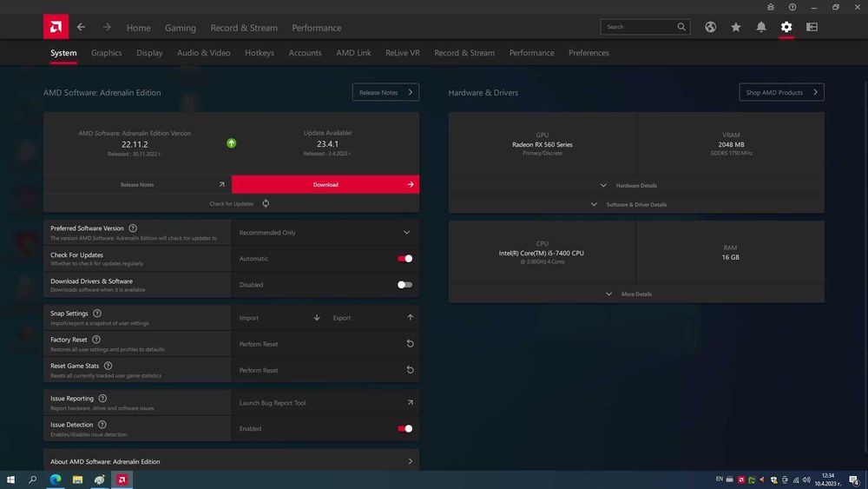
Task: Switch to the Graphics tab
Action: [x=107, y=53]
